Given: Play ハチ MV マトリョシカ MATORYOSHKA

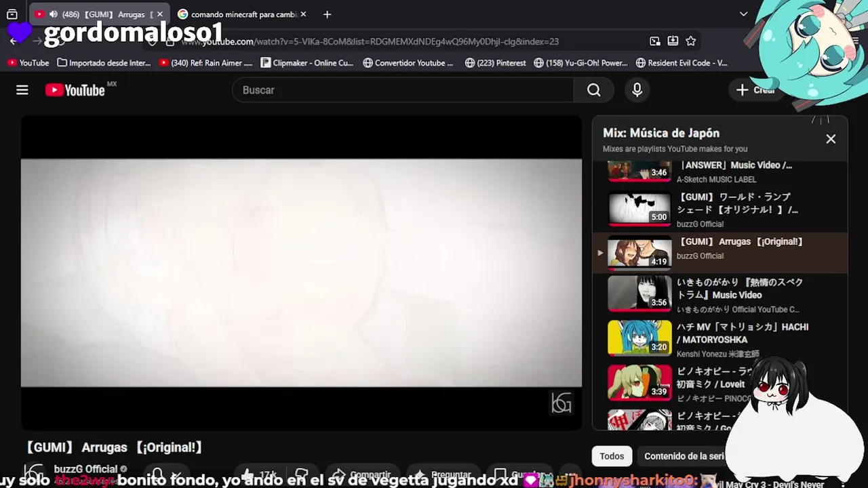Looking at the screenshot, I should [x=720, y=340].
